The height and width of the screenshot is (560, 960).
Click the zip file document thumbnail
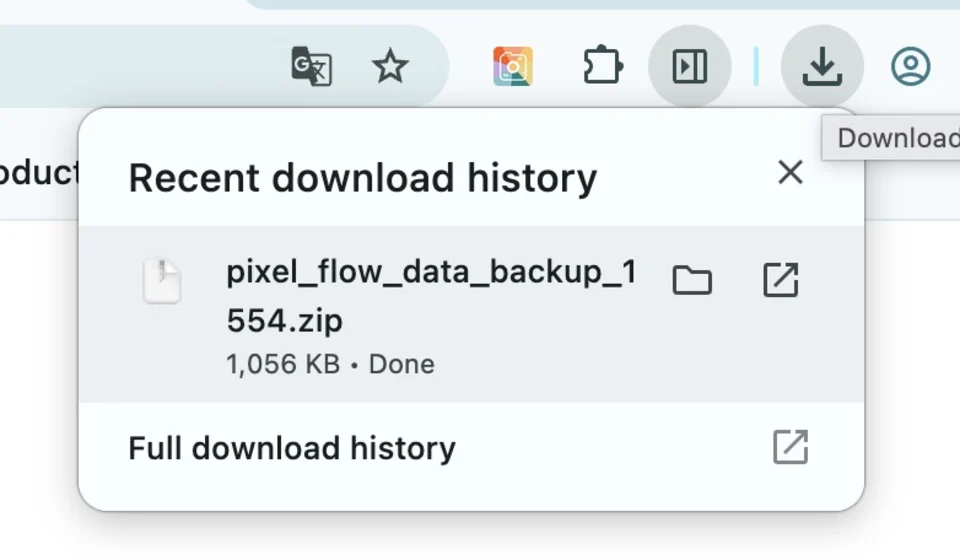pyautogui.click(x=162, y=281)
